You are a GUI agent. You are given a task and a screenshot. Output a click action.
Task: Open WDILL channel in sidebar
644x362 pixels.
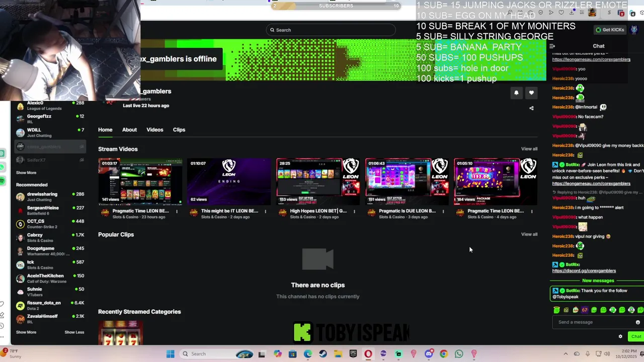tap(50, 132)
